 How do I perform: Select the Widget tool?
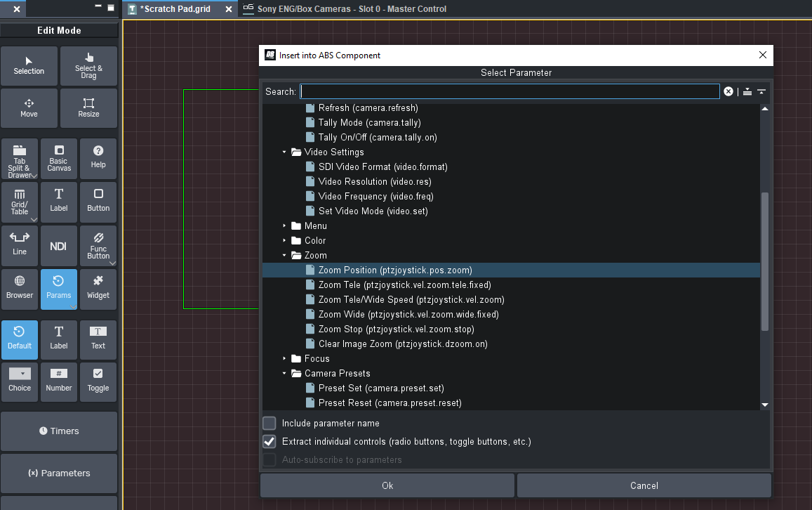(x=98, y=289)
